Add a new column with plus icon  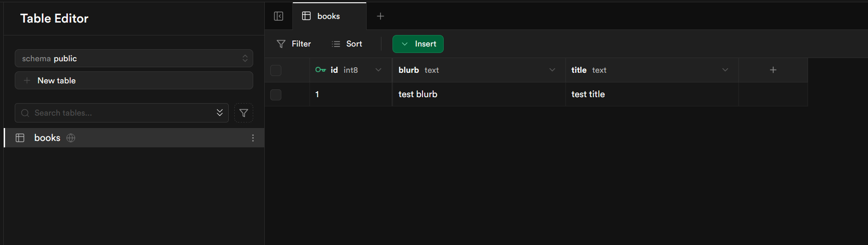[x=773, y=70]
